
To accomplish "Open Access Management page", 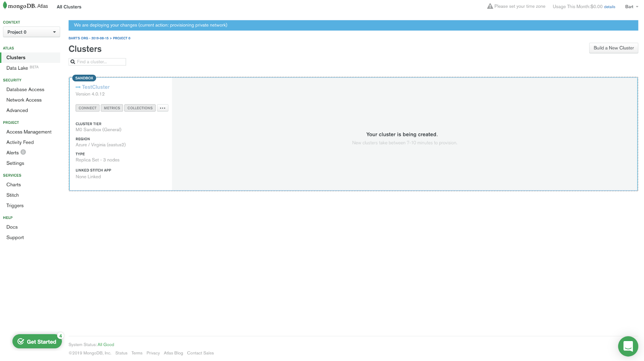I will 29,132.
